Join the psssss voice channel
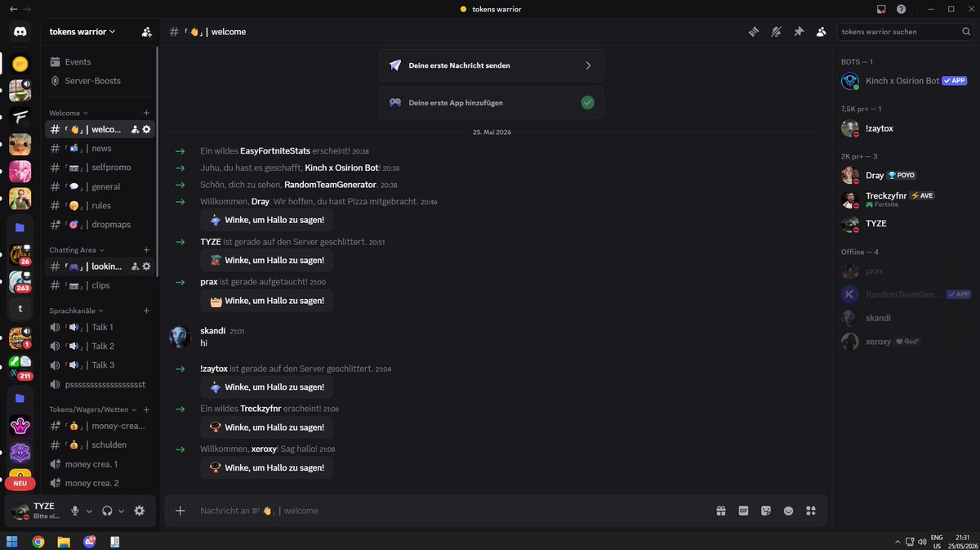 pos(101,384)
